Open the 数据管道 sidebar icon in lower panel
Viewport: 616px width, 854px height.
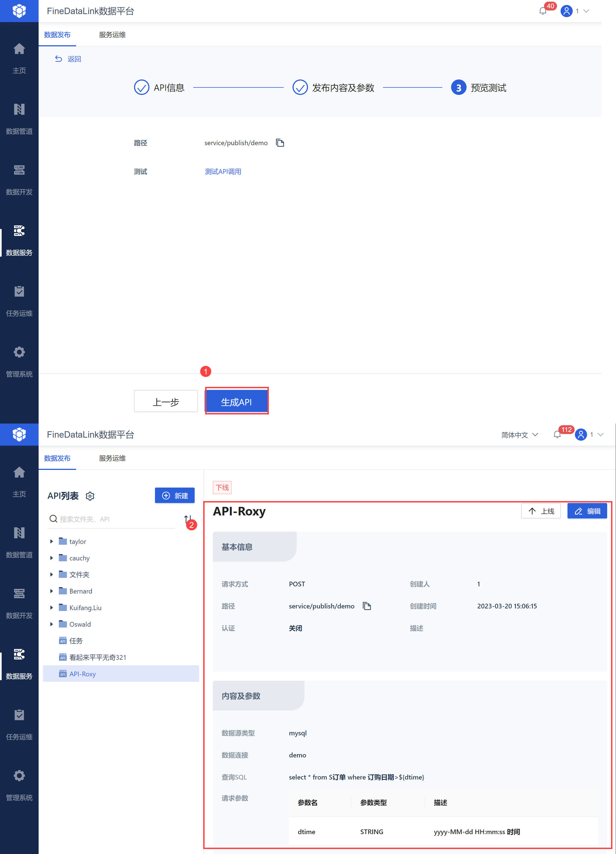[19, 533]
